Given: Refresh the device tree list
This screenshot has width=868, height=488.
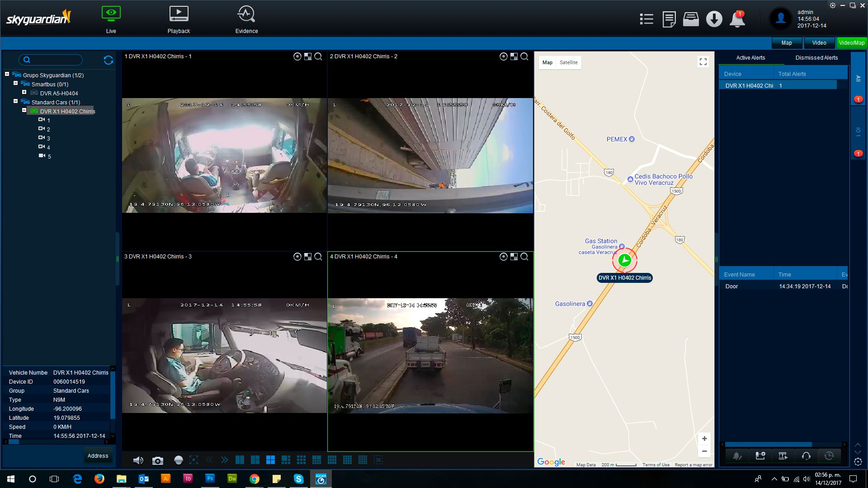Looking at the screenshot, I should point(108,60).
